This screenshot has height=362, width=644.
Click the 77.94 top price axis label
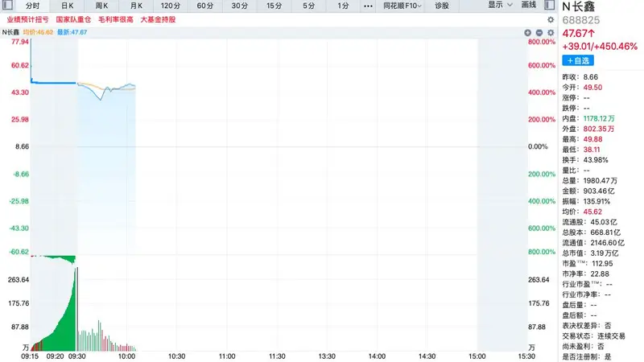[19, 42]
